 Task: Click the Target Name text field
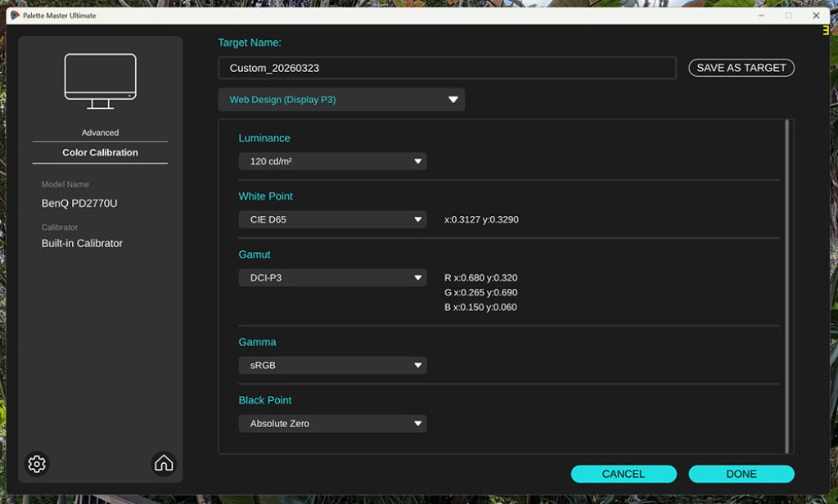pyautogui.click(x=447, y=68)
